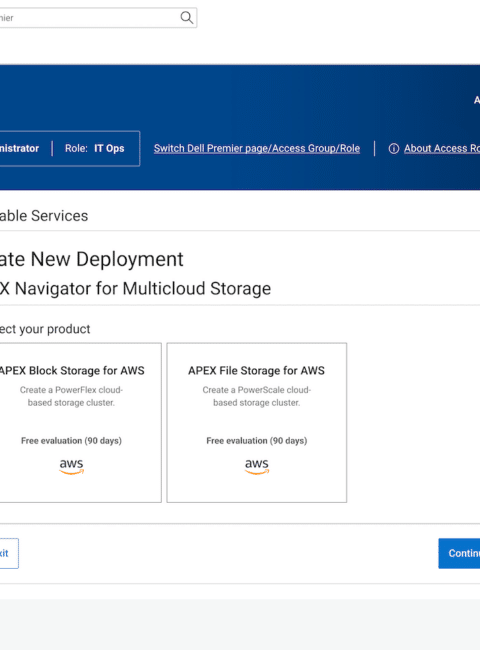Open the About Access Roles link
The height and width of the screenshot is (650, 480).
[442, 148]
